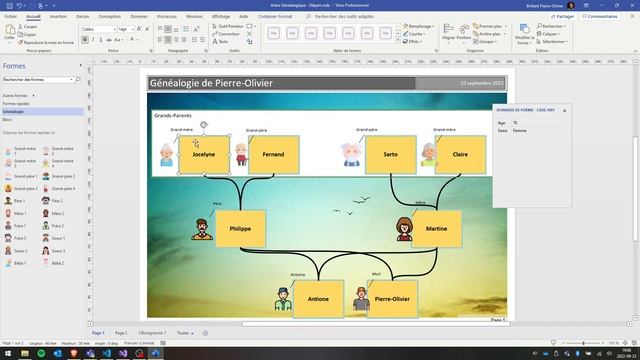The image size is (640, 360).
Task: Select the Père 1 stencil shape
Action: pos(16,201)
